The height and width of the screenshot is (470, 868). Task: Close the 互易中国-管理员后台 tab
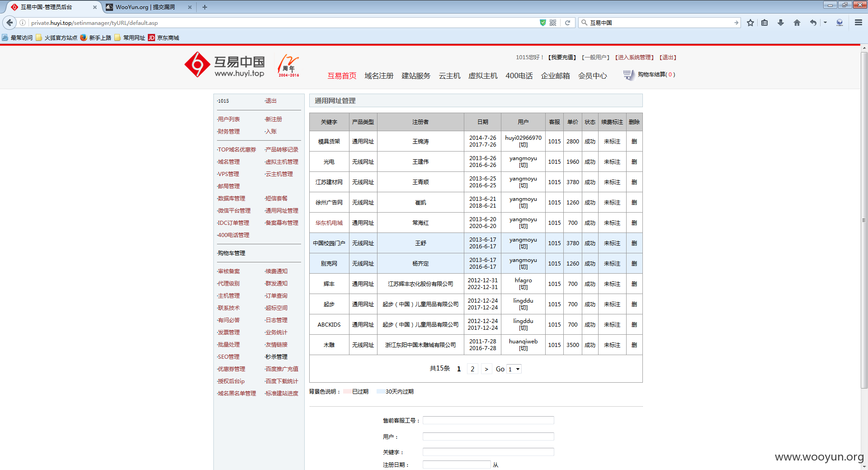[95, 7]
